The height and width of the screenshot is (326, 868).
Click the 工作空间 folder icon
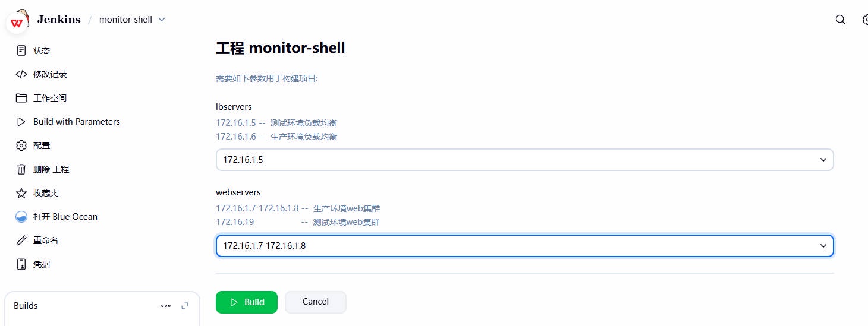pos(21,98)
